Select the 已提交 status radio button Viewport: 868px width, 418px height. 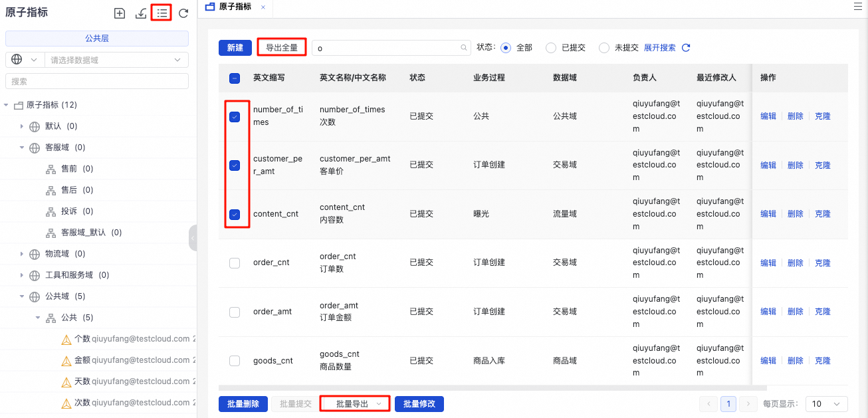click(x=551, y=47)
